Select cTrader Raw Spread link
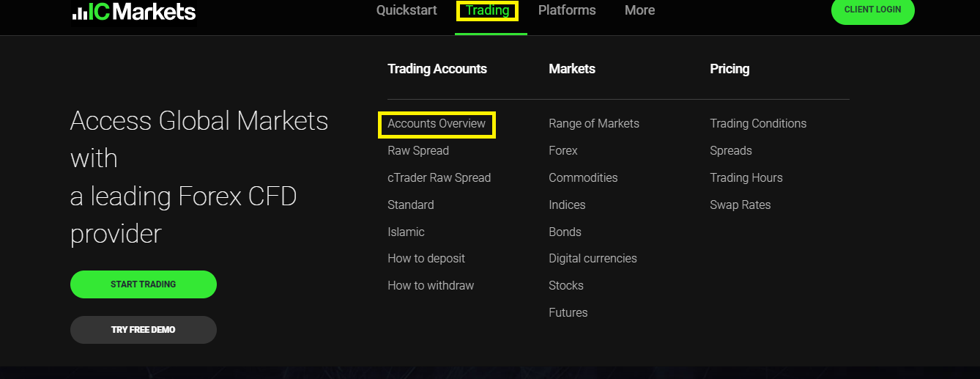980x379 pixels. (x=439, y=178)
